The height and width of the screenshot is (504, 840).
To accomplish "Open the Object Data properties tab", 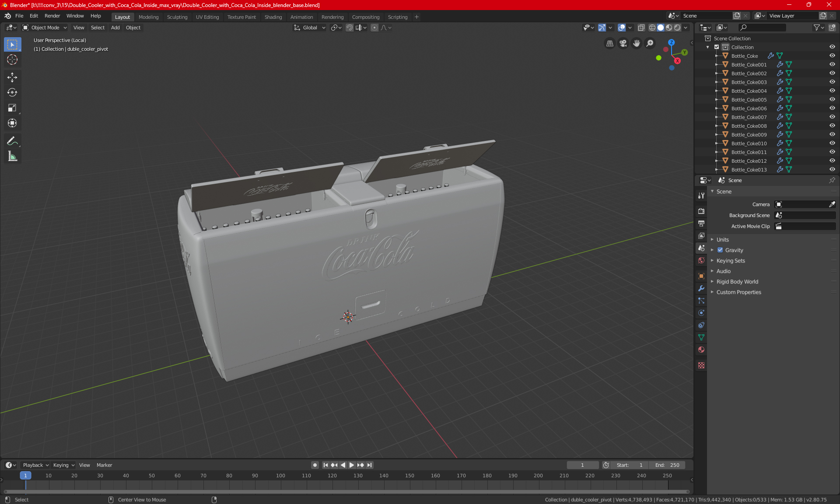I will point(701,337).
